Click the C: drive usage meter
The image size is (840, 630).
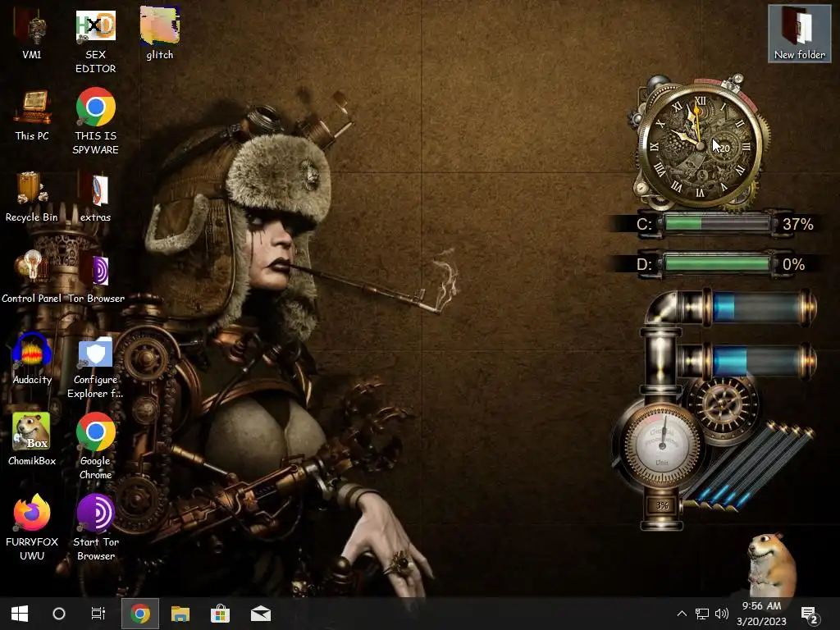(x=715, y=223)
